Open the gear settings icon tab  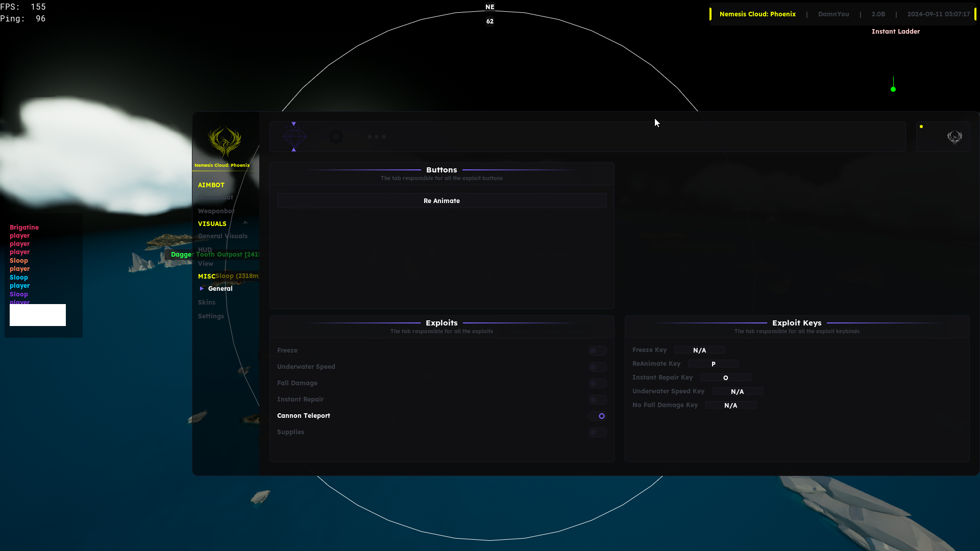click(x=336, y=137)
